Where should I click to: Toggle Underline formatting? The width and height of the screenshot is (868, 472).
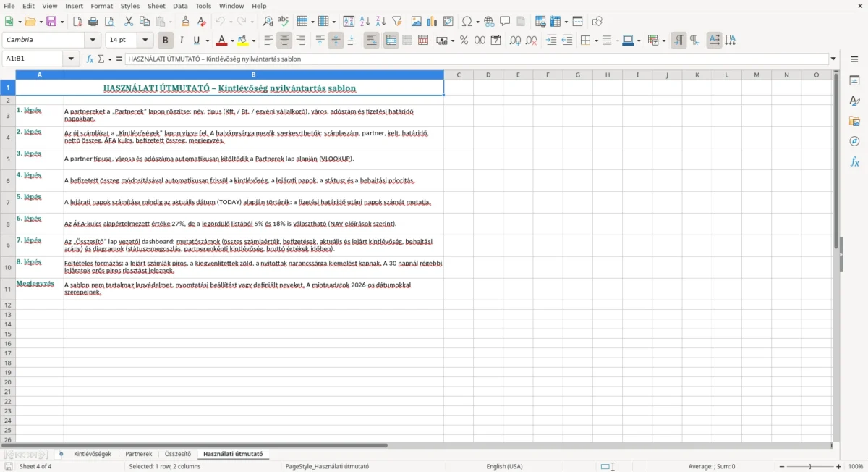(x=196, y=41)
